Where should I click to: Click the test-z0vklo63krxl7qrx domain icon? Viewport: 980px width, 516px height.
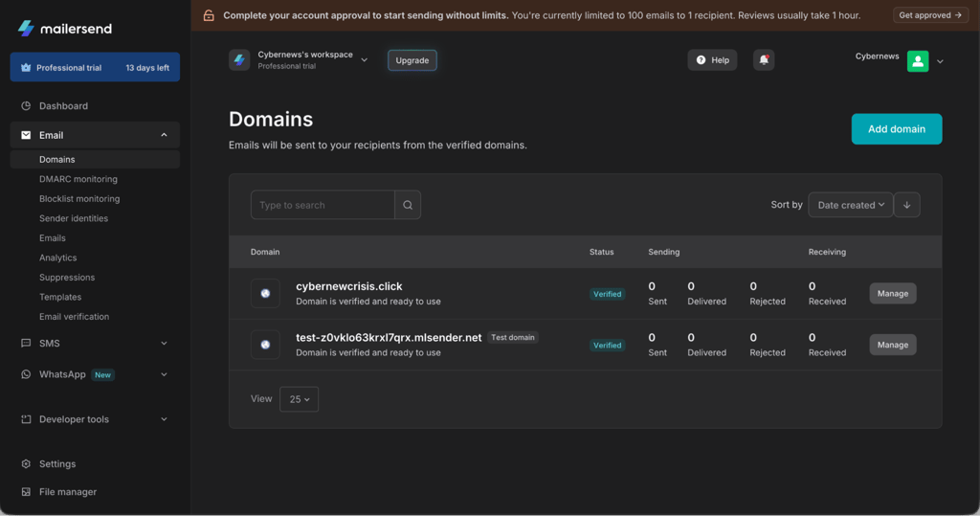tap(266, 345)
